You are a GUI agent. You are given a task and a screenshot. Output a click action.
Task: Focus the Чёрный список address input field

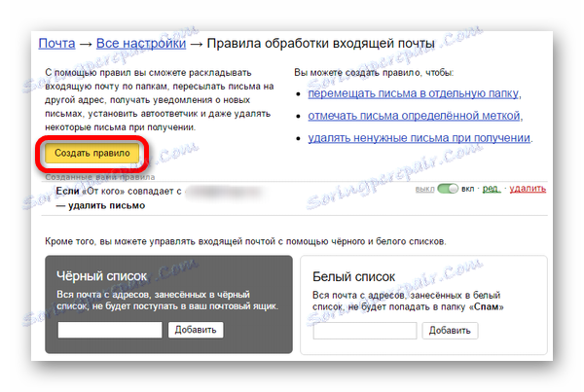pos(110,330)
